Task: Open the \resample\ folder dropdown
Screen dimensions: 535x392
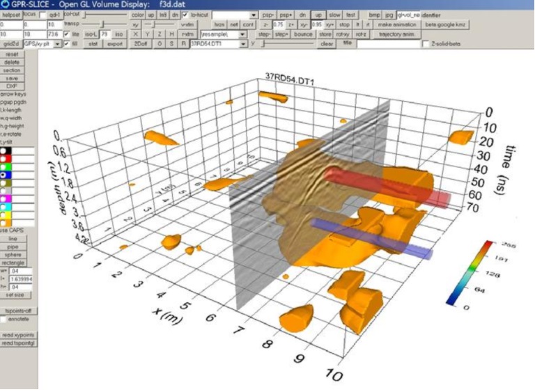Action: [x=242, y=34]
